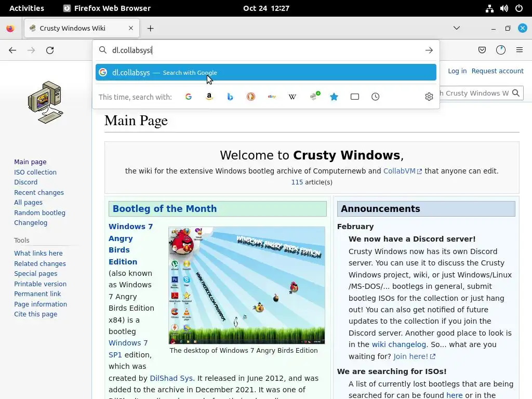
Task: Open a new tab with plus button
Action: click(x=150, y=29)
